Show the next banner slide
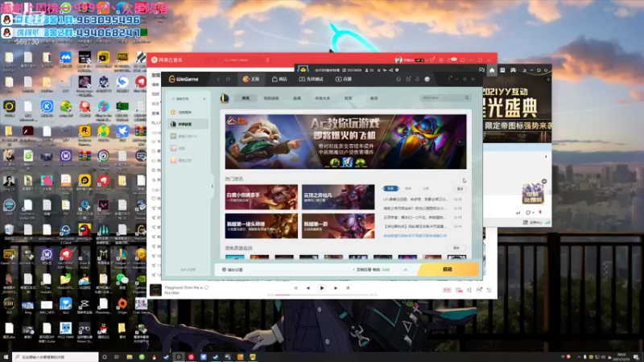The width and height of the screenshot is (644, 362). pyautogui.click(x=460, y=142)
